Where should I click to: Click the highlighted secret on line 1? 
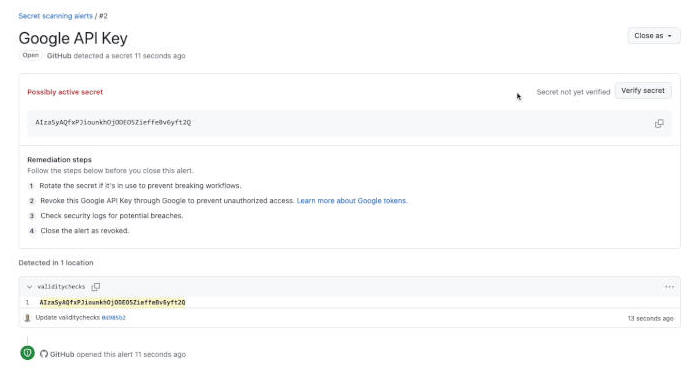click(x=112, y=303)
